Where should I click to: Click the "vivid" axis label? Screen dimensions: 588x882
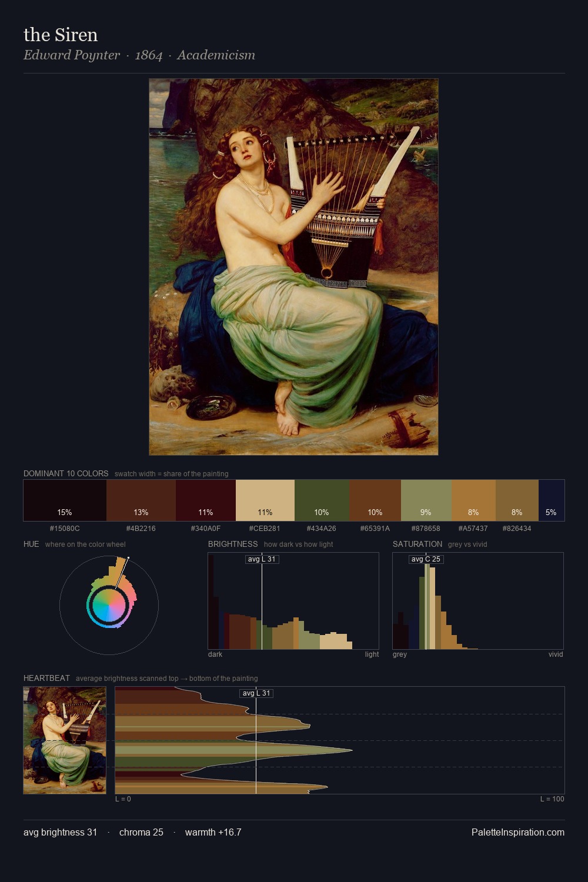[x=556, y=654]
